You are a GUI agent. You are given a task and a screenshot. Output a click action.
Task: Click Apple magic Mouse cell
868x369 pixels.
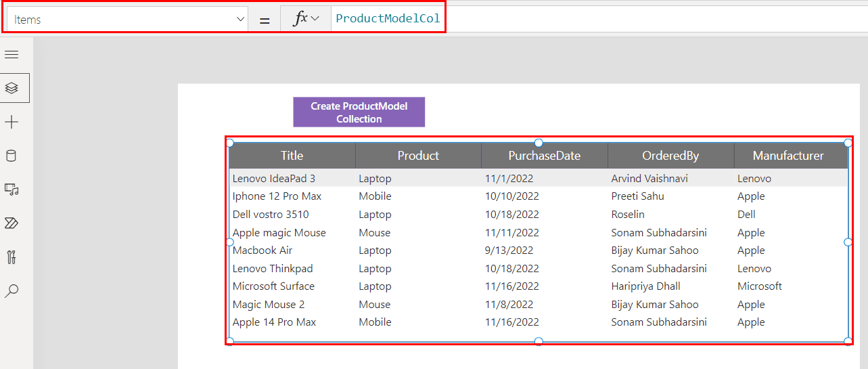279,233
